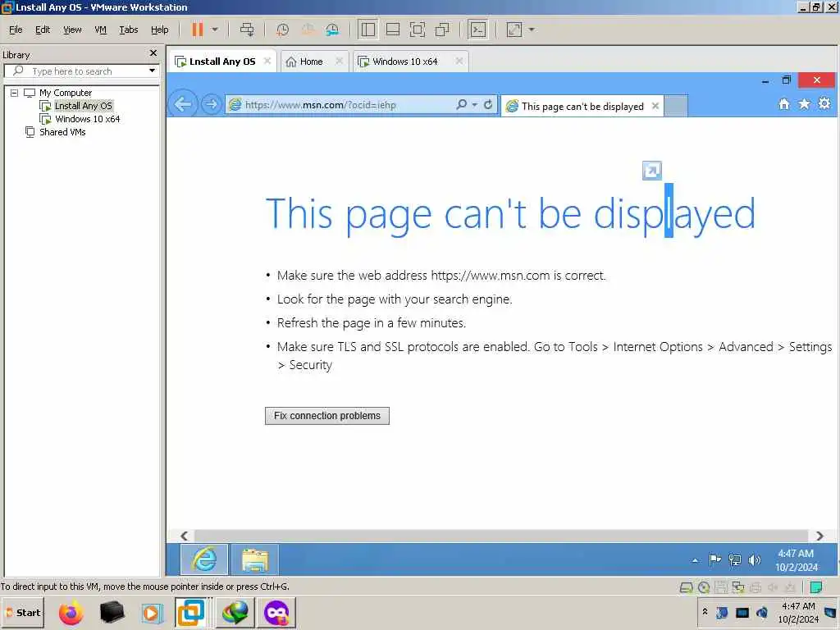Toggle the library sidebar view button
840x630 pixels.
pyautogui.click(x=368, y=30)
